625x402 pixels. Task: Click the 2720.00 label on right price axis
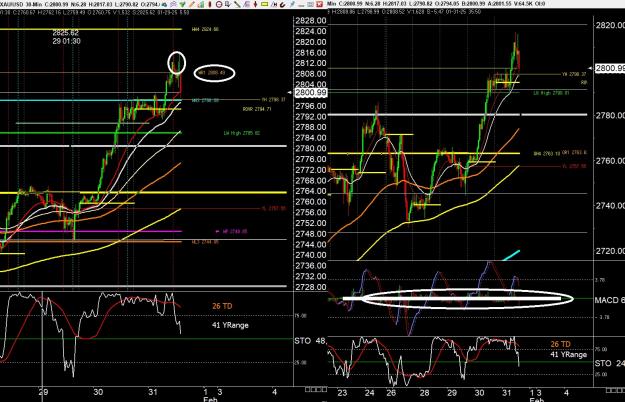[x=610, y=251]
